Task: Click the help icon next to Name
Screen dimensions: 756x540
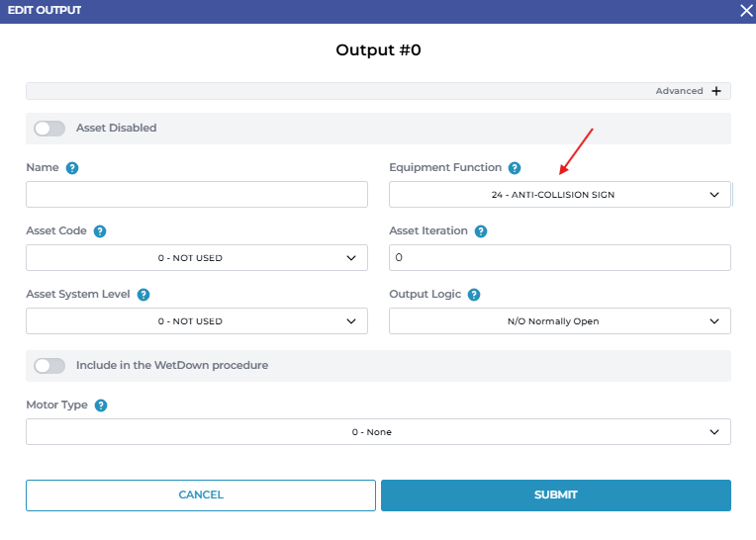Action: click(72, 168)
